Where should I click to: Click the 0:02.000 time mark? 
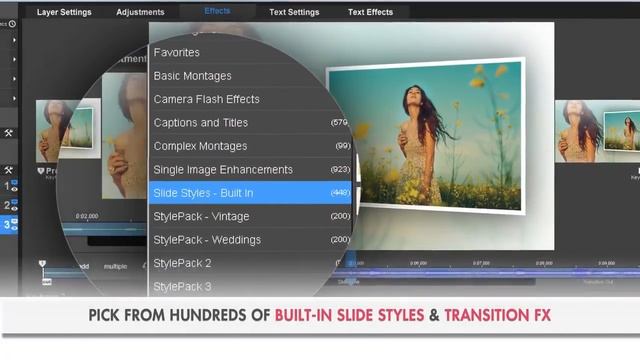click(87, 216)
